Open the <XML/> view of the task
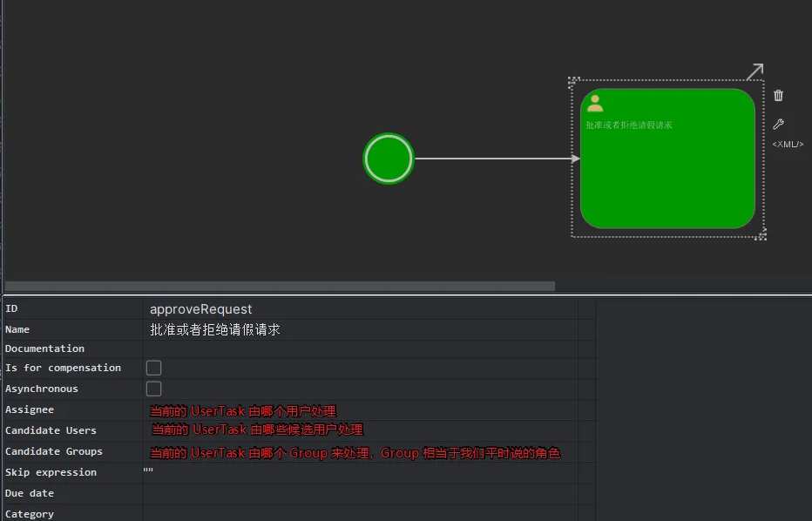The width and height of the screenshot is (812, 521). [x=788, y=145]
